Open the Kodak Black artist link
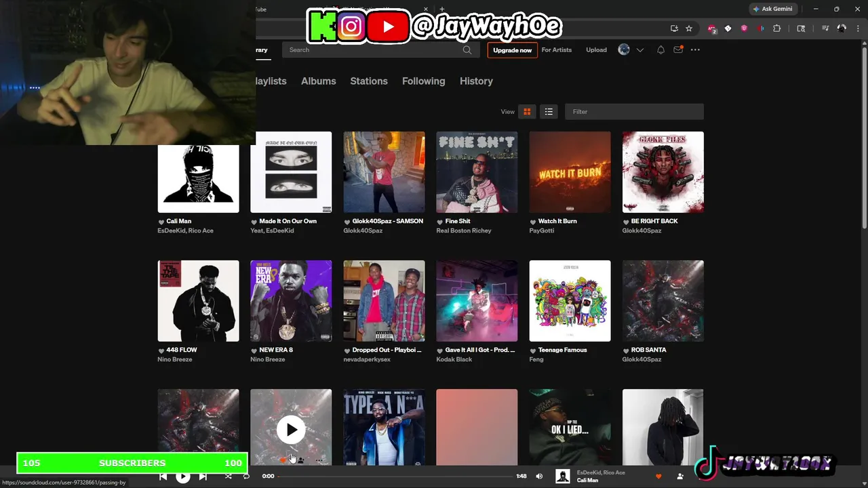The image size is (868, 488). coord(454,359)
